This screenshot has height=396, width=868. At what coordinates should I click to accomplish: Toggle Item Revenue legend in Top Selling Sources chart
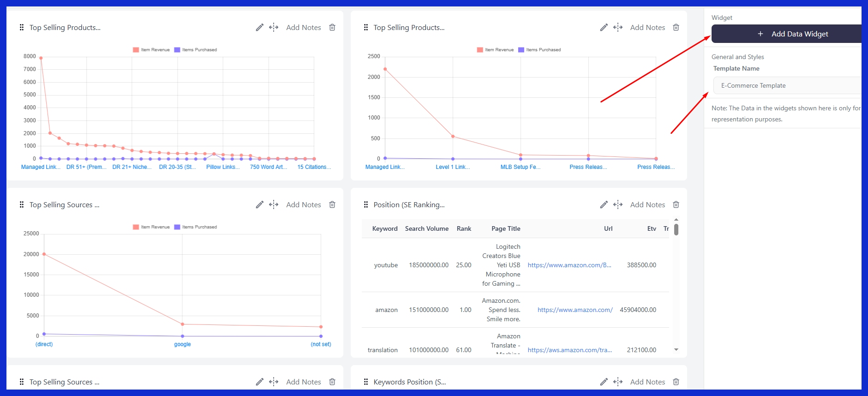(151, 227)
